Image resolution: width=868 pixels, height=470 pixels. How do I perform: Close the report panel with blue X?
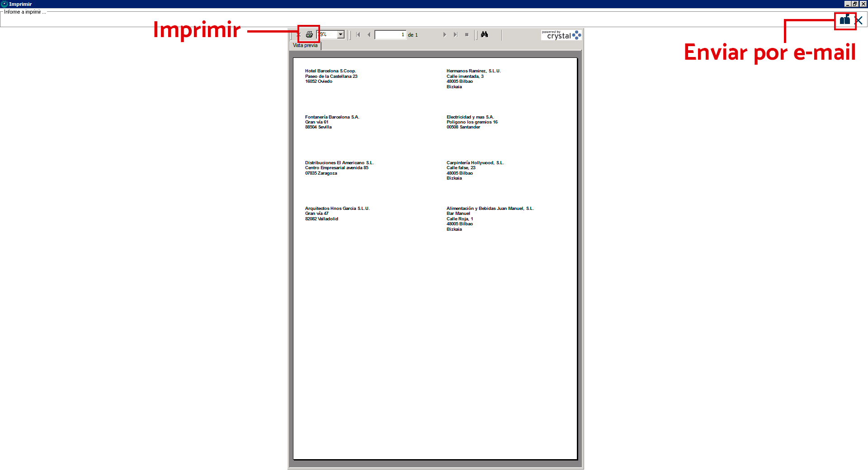(x=859, y=20)
